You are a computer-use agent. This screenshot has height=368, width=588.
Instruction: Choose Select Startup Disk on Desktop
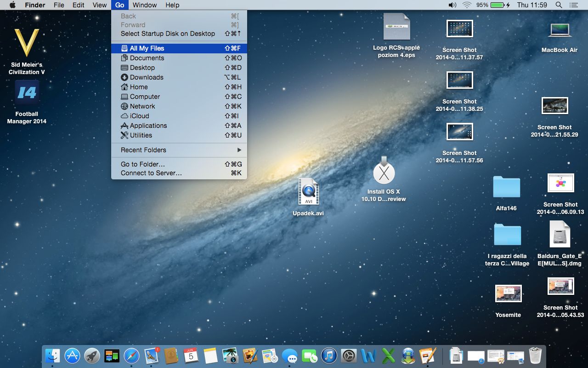point(179,34)
